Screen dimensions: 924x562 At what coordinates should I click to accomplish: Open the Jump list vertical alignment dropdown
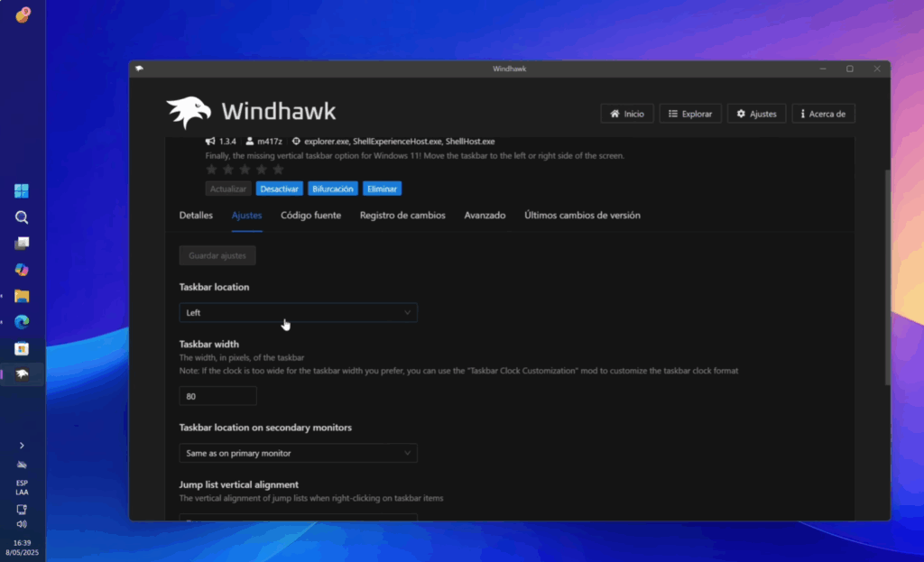point(298,517)
